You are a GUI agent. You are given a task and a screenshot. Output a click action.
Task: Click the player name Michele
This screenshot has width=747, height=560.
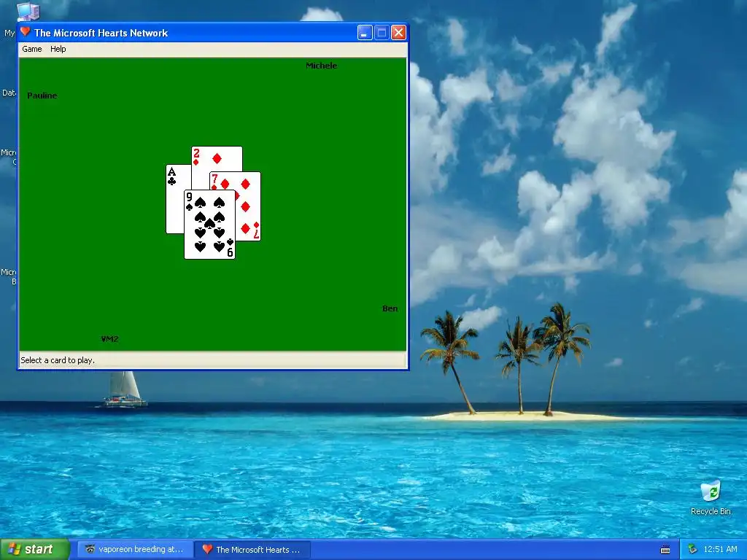[321, 66]
